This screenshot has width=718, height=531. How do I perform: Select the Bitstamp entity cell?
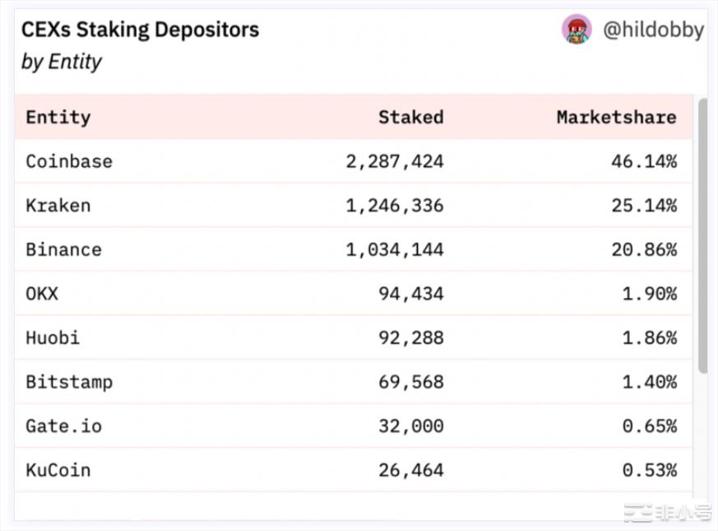tap(69, 381)
